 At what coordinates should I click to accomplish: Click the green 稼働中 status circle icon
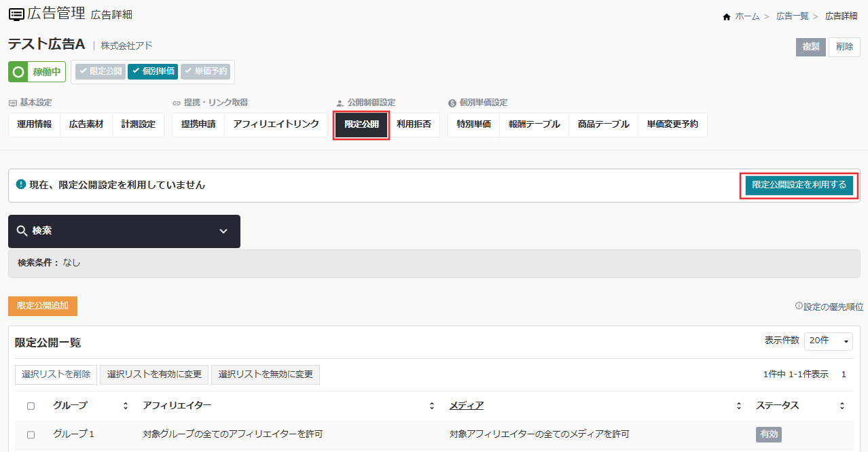[19, 72]
